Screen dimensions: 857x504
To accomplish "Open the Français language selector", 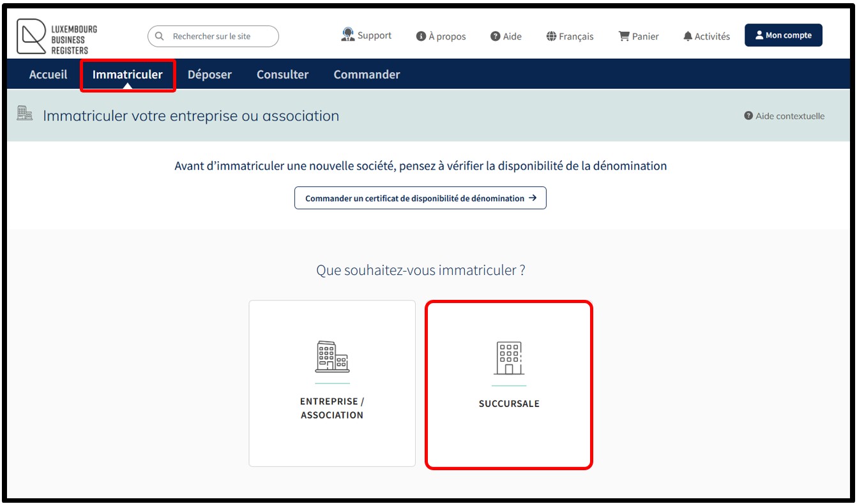I will point(570,36).
